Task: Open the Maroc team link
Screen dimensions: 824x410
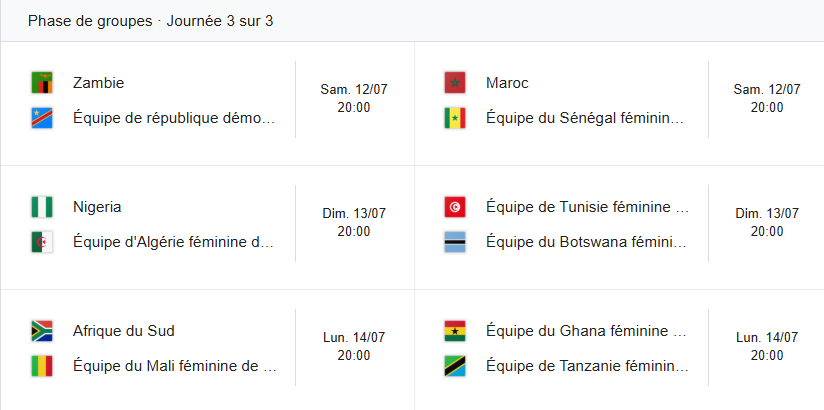Action: point(507,83)
